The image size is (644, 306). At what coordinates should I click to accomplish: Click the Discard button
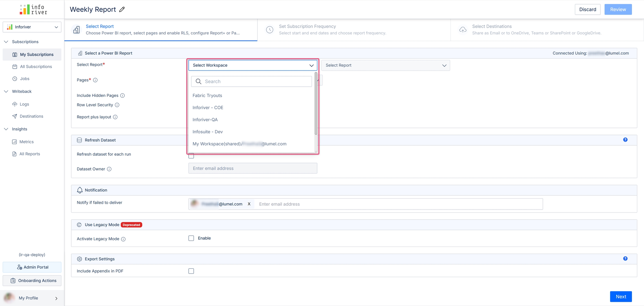tap(588, 10)
